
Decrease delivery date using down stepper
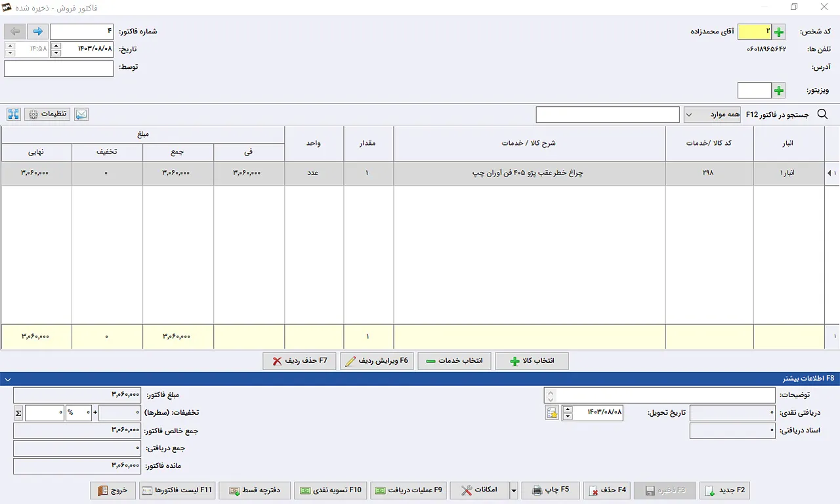tap(568, 417)
